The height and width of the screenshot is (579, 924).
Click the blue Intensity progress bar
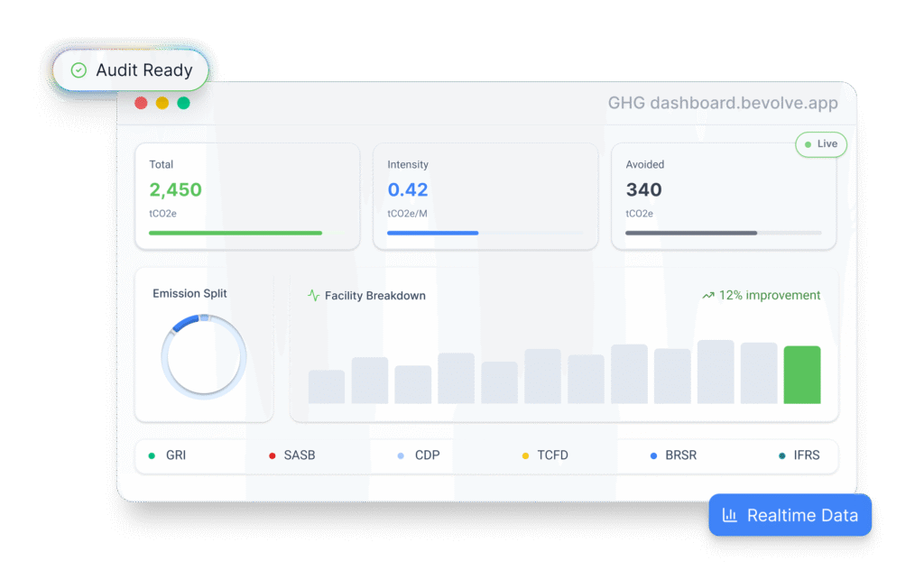tap(433, 233)
